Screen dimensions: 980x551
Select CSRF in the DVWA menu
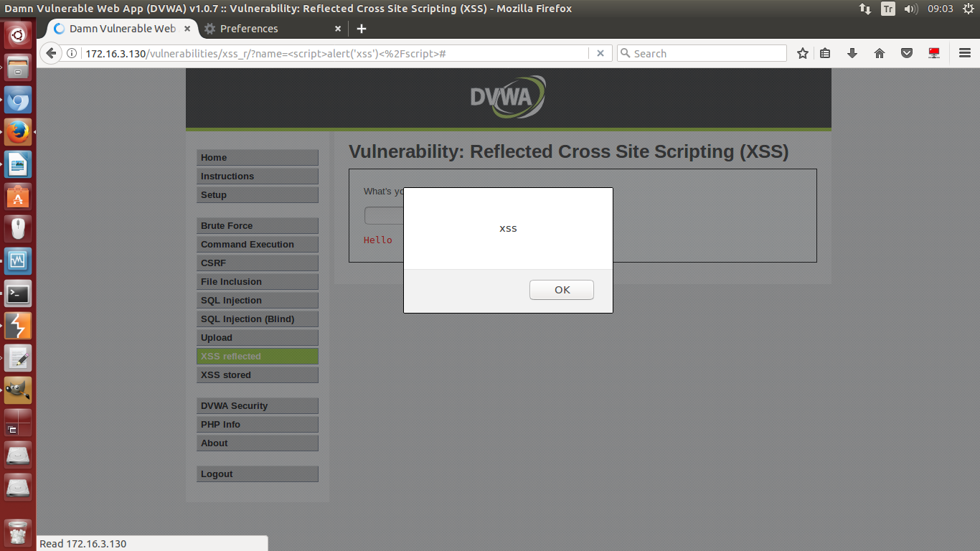point(258,263)
